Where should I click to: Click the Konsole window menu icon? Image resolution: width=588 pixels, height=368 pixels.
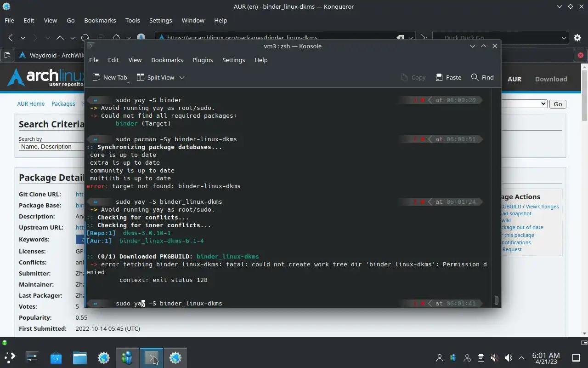[x=91, y=46]
